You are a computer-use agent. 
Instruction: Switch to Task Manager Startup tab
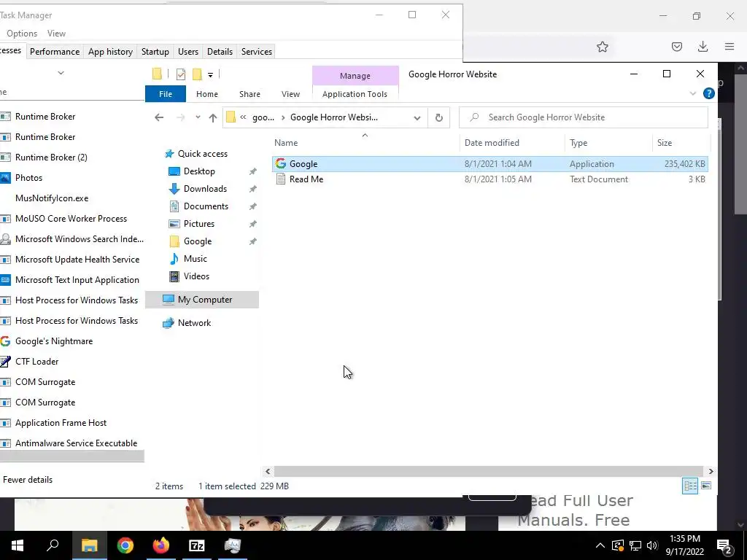(x=155, y=52)
